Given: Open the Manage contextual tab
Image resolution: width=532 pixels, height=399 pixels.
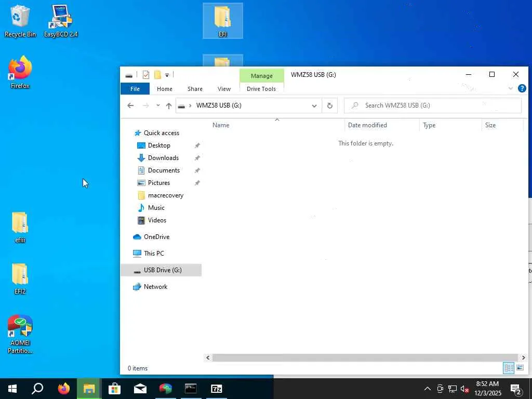Looking at the screenshot, I should tap(262, 76).
